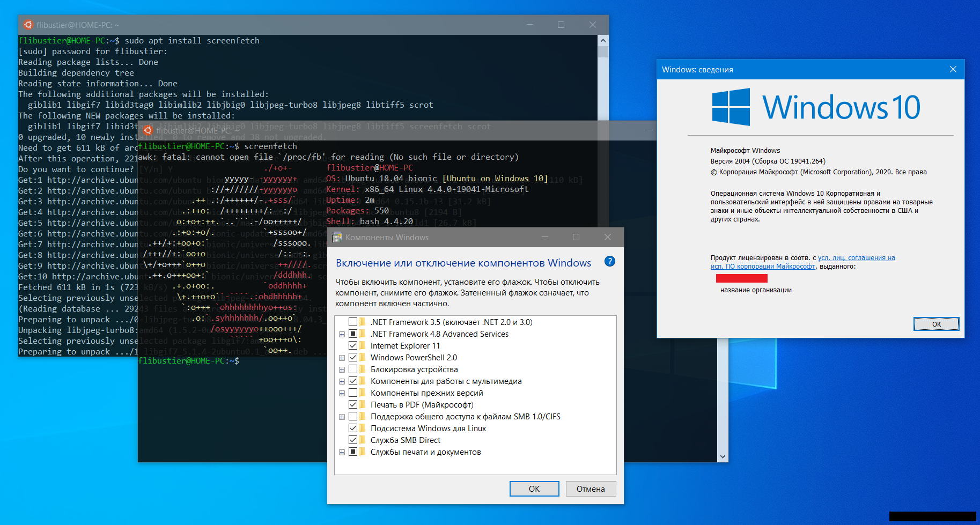980x525 pixels.
Task: Click the Компоненты Windows title bar icon
Action: pos(337,237)
